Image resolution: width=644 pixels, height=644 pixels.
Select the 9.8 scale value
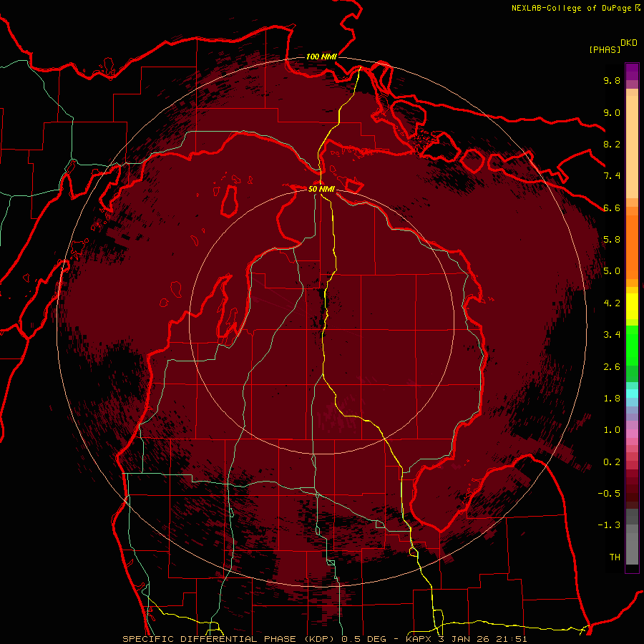(x=612, y=80)
